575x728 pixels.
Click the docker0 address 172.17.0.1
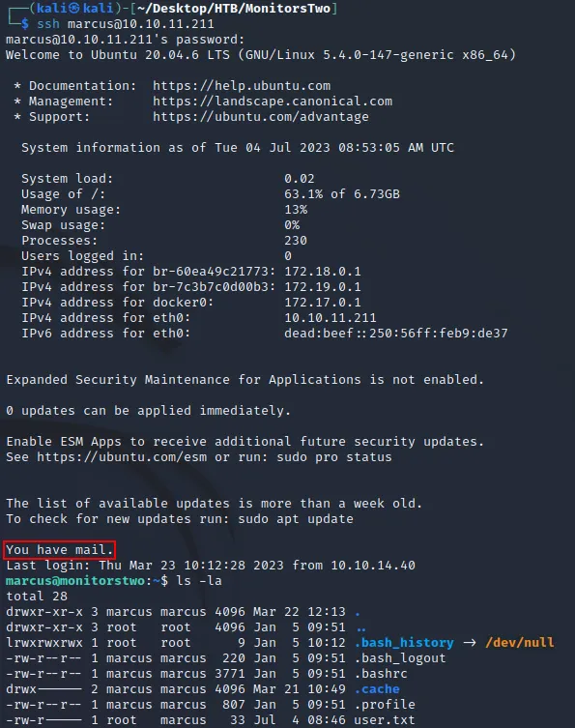(323, 303)
